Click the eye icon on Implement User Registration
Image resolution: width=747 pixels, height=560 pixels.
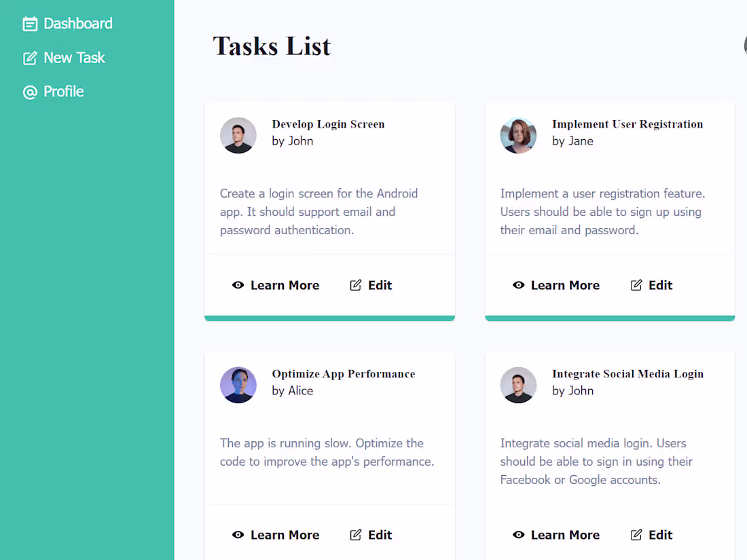(x=519, y=285)
